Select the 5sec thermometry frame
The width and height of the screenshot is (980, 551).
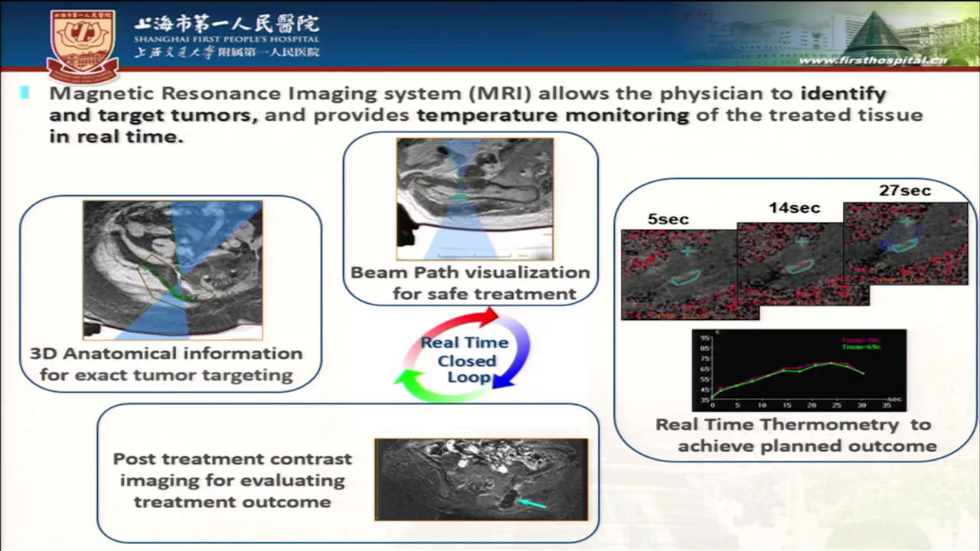[x=680, y=274]
